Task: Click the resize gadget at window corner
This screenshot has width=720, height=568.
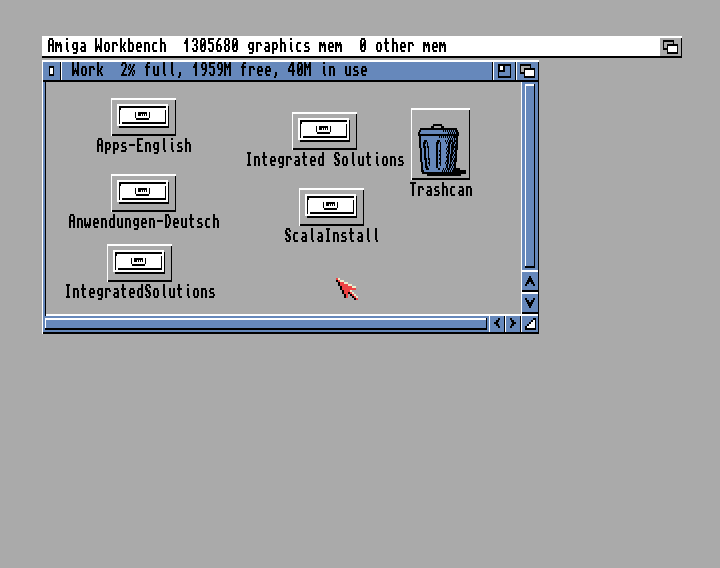Action: (530, 323)
